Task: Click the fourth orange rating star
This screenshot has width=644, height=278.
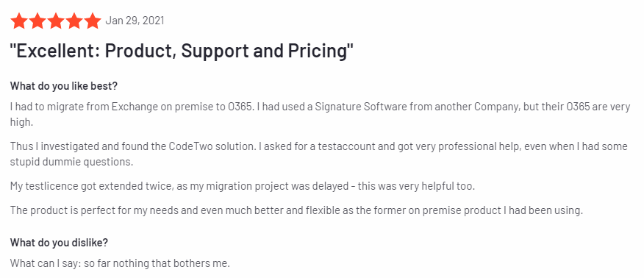Action: pos(74,21)
